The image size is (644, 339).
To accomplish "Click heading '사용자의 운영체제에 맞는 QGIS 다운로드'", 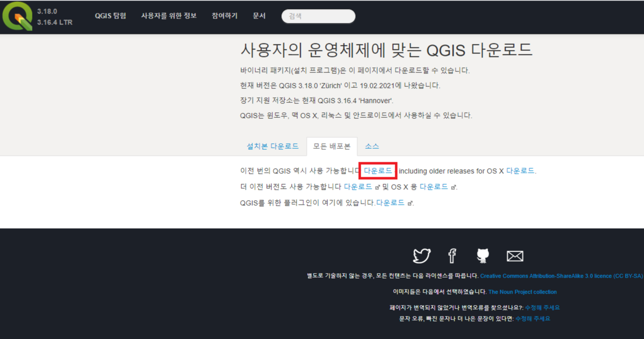I will (387, 50).
